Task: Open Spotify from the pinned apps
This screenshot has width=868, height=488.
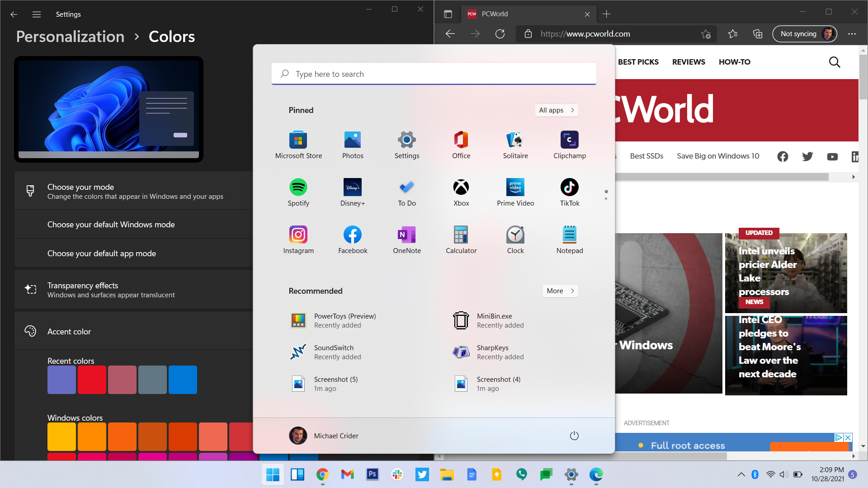Action: click(298, 192)
